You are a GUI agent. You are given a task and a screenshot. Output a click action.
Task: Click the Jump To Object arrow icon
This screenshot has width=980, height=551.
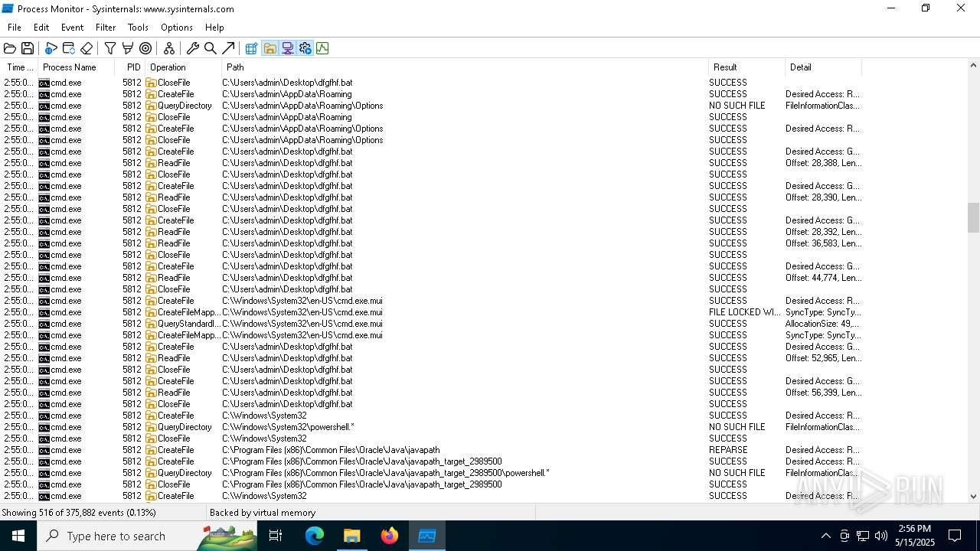click(x=228, y=48)
